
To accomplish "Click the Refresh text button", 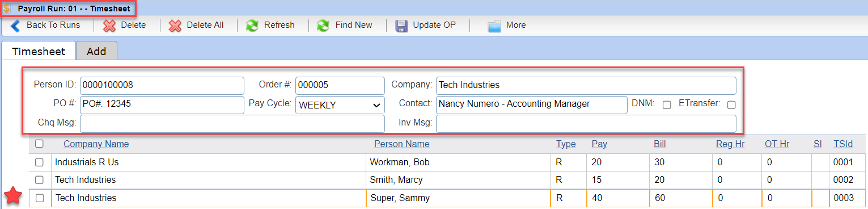I will (x=280, y=25).
